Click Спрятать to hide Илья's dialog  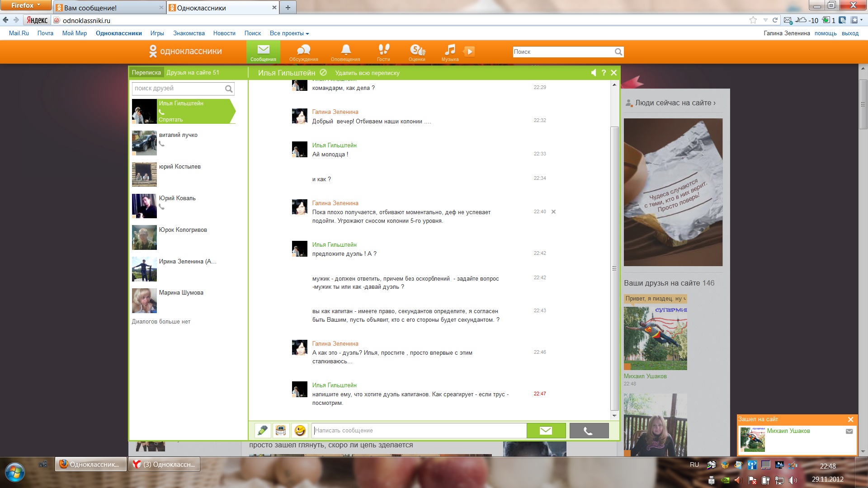coord(170,120)
